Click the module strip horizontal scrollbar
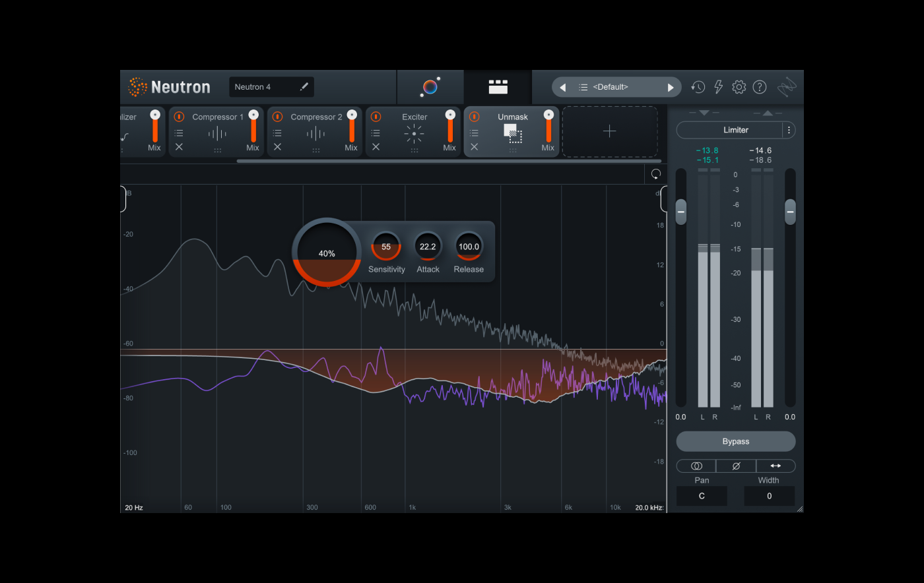This screenshot has width=924, height=583. pyautogui.click(x=449, y=160)
